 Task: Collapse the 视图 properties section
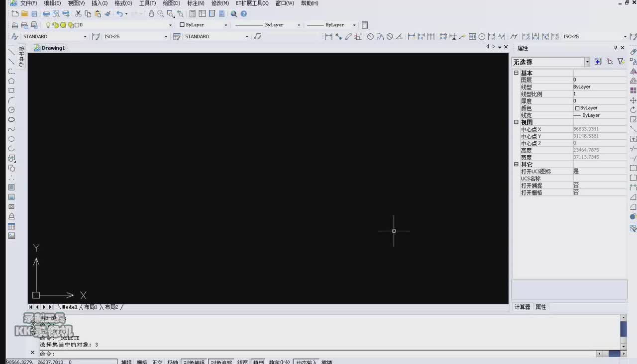[516, 122]
